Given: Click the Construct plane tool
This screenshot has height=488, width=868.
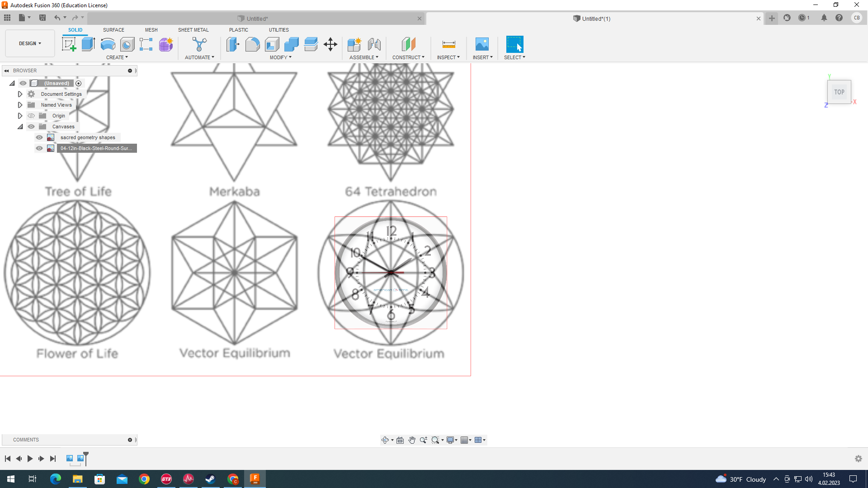Looking at the screenshot, I should pos(408,45).
